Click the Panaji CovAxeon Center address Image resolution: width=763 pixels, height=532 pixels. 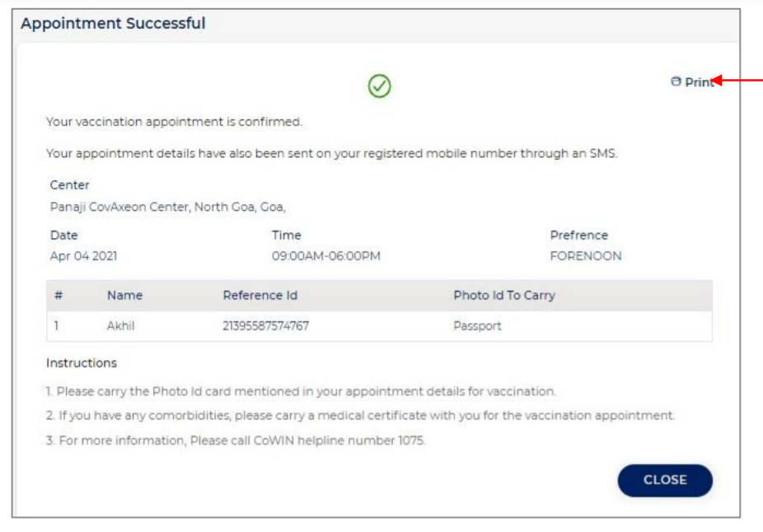(x=167, y=208)
